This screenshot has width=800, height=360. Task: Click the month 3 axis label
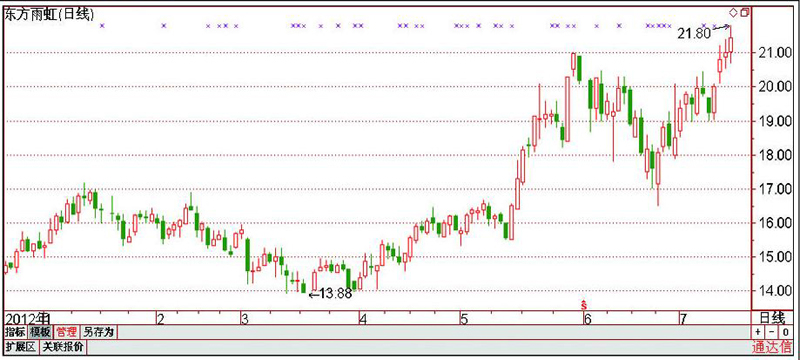pyautogui.click(x=244, y=320)
